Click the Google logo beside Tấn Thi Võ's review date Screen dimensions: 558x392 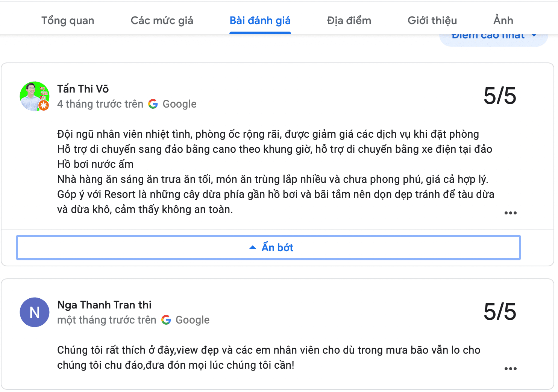pyautogui.click(x=153, y=104)
